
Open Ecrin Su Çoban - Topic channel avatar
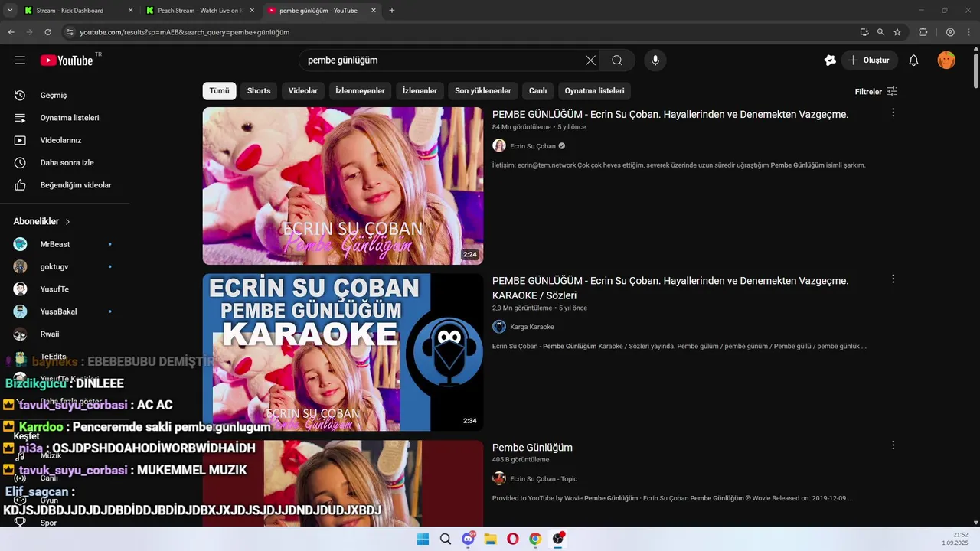click(499, 478)
